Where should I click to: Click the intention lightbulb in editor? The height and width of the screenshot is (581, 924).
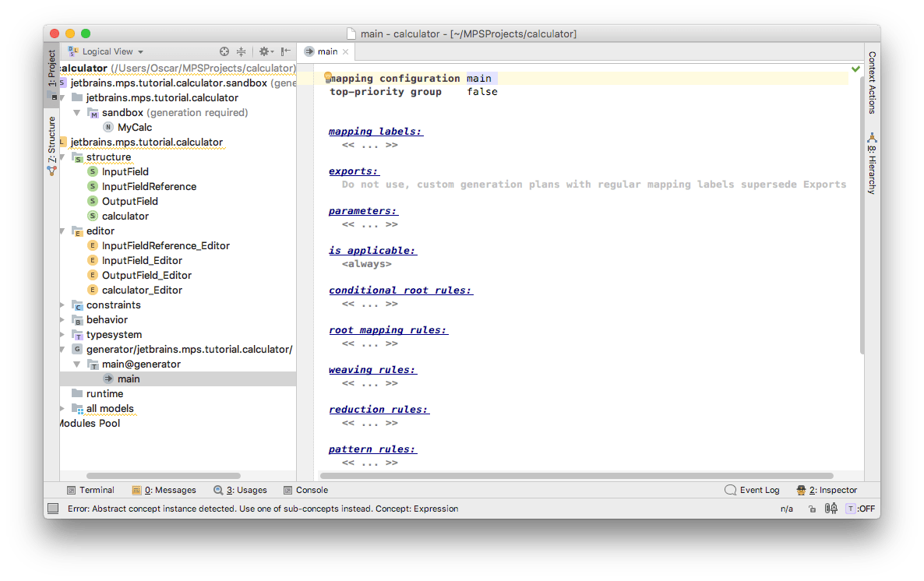[x=329, y=76]
